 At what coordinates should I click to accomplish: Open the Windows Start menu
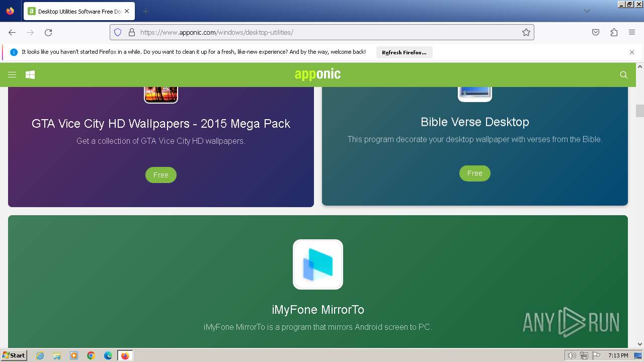(14, 355)
